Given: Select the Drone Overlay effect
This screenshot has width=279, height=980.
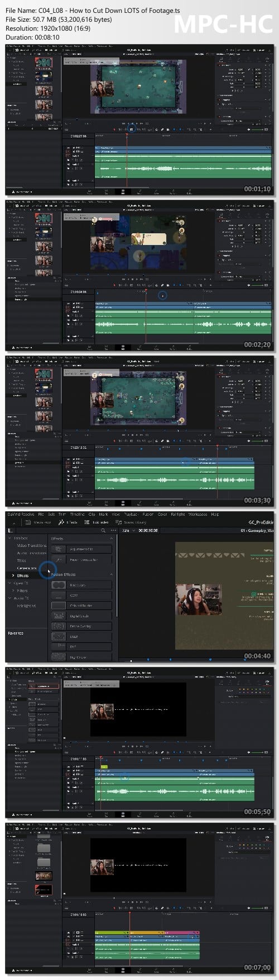Looking at the screenshot, I should [x=81, y=626].
